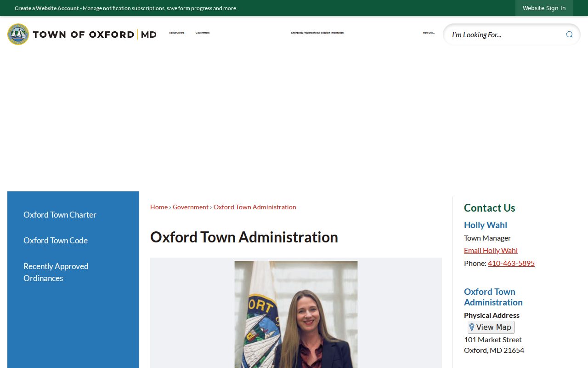Click the Oxford Town Administration contact heading
This screenshot has height=368, width=588.
pyautogui.click(x=493, y=297)
